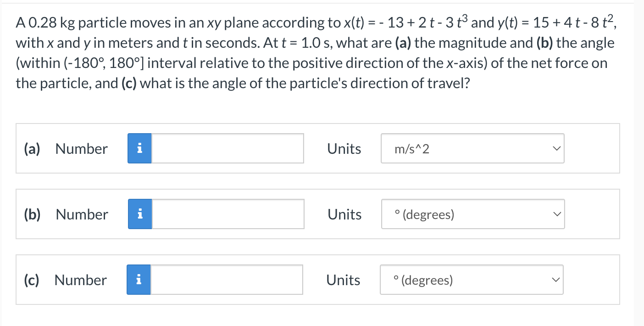Select the 'm/s^2' text in the units box

(412, 148)
